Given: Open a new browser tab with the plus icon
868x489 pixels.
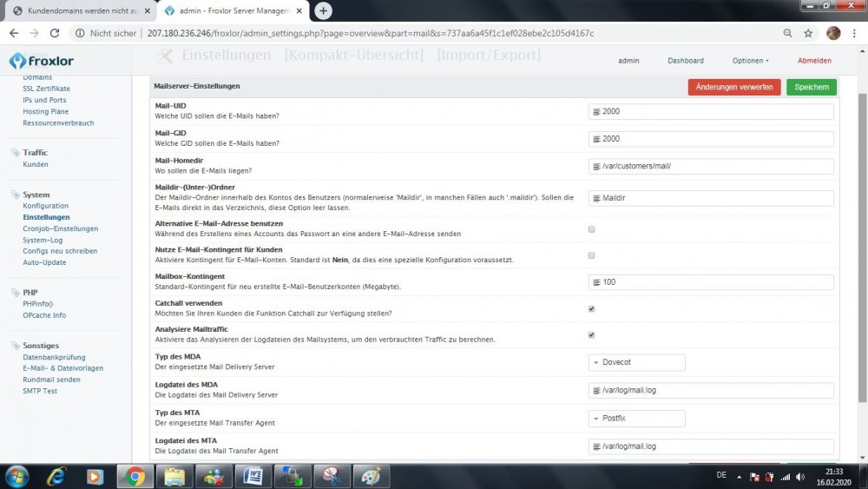Looking at the screenshot, I should (x=323, y=10).
